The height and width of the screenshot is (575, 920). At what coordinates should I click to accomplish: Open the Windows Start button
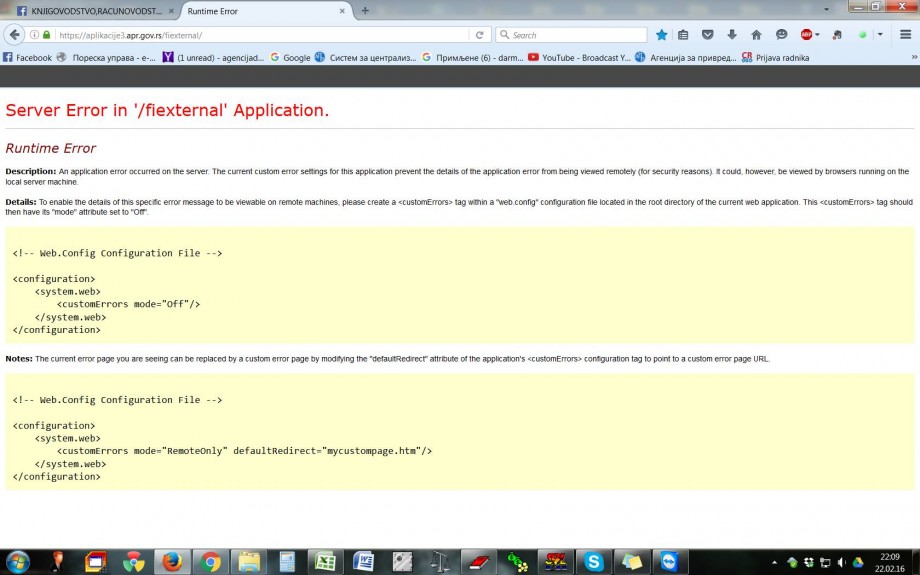click(18, 562)
